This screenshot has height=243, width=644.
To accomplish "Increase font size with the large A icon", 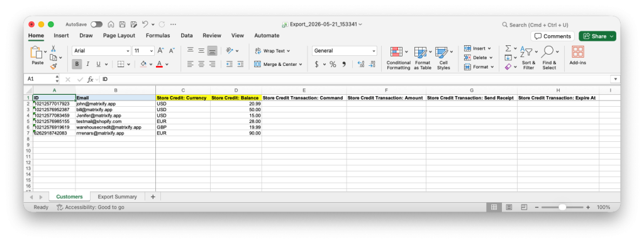I will 161,51.
